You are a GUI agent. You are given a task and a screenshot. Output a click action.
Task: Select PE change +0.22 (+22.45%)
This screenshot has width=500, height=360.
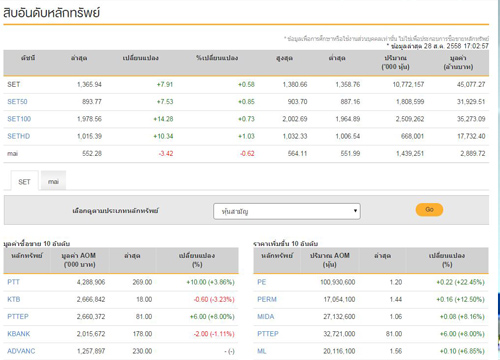pyautogui.click(x=460, y=282)
